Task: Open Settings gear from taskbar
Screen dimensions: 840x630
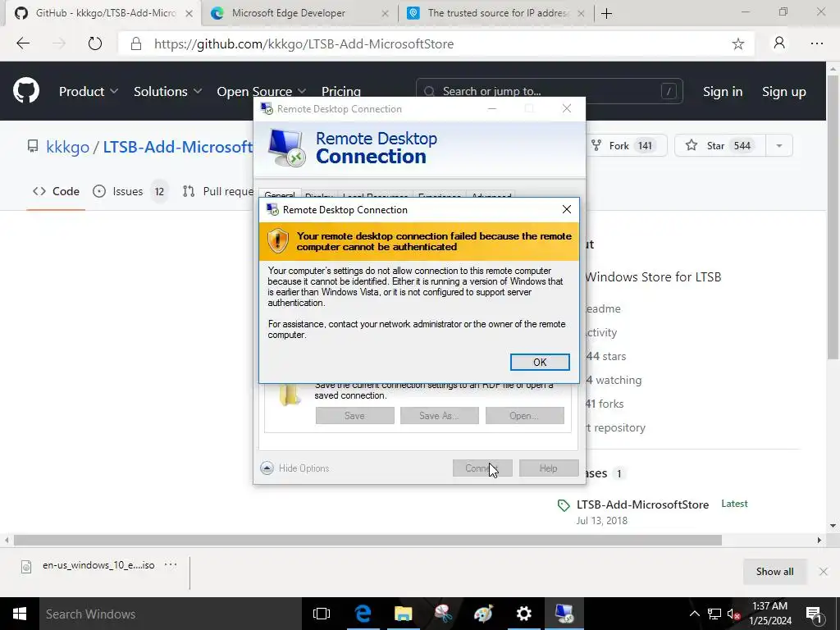Action: click(x=523, y=614)
